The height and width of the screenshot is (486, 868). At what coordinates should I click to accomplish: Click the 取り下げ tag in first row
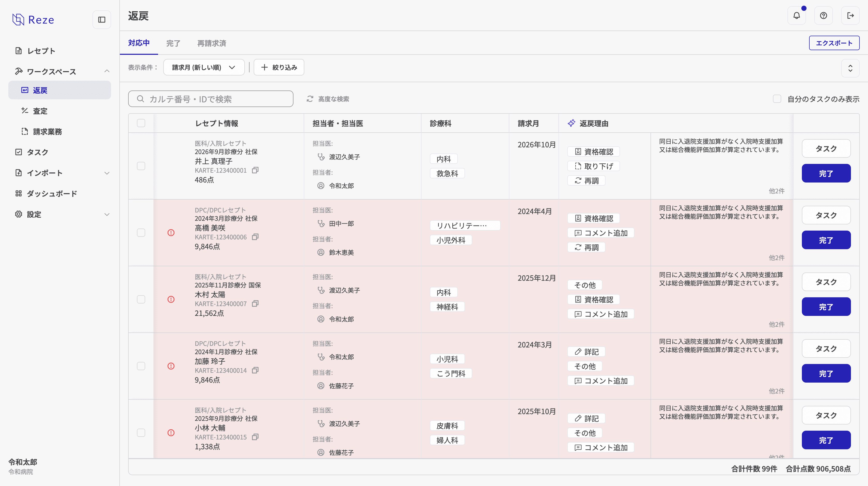click(593, 166)
